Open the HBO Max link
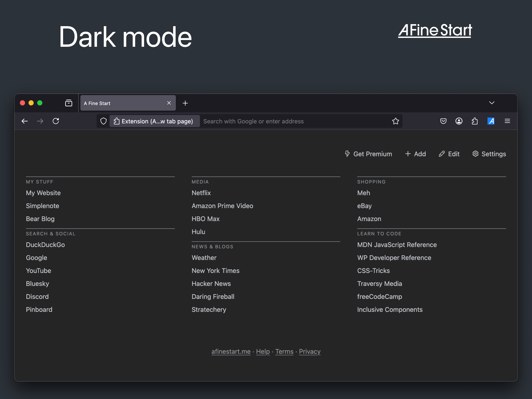Image resolution: width=532 pixels, height=399 pixels. [206, 219]
